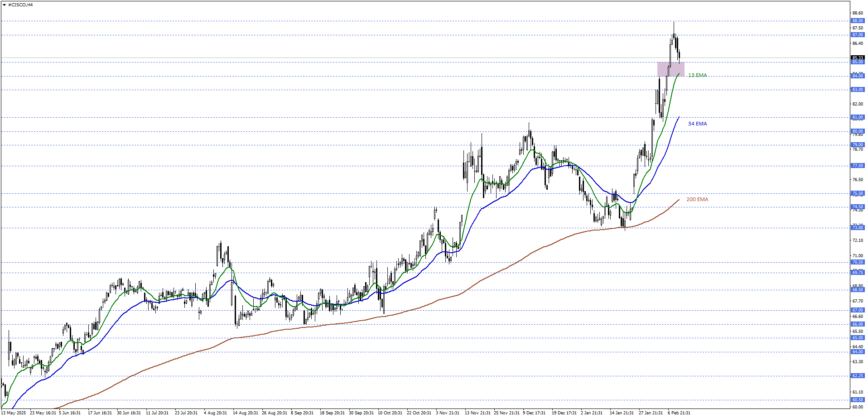
Task: Select the green 13 EMA label
Action: coord(697,75)
